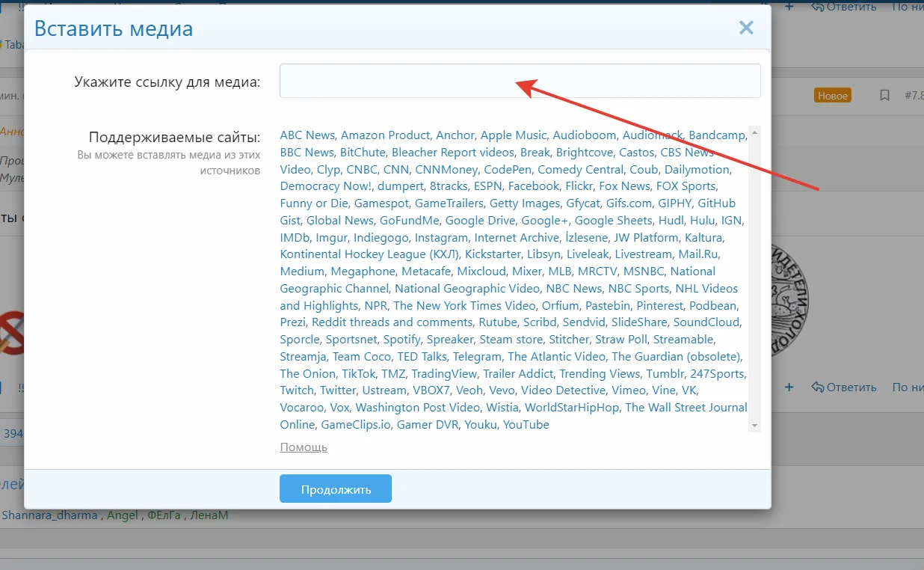This screenshot has width=924, height=570.
Task: Open the WorldStarHipHop link
Action: click(x=572, y=408)
